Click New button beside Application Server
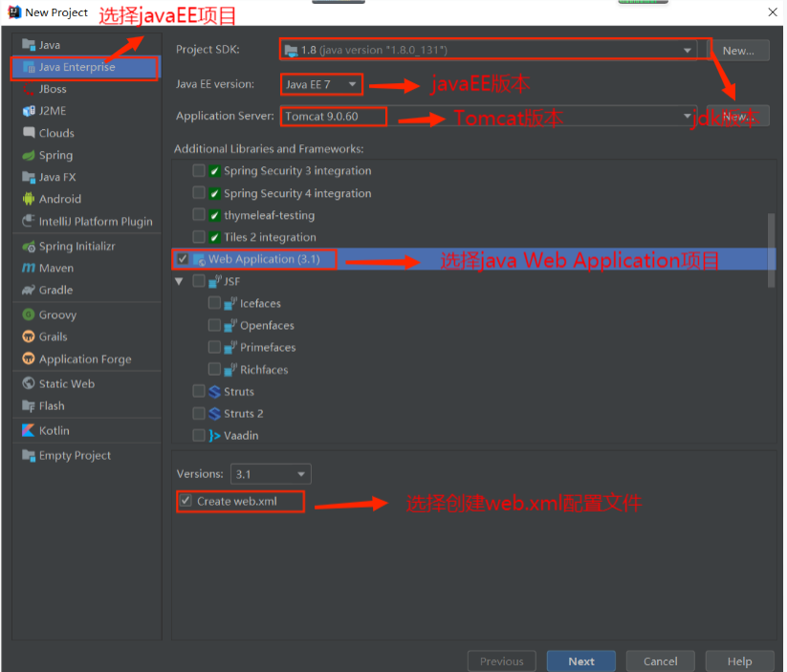The width and height of the screenshot is (787, 672). pos(738,116)
